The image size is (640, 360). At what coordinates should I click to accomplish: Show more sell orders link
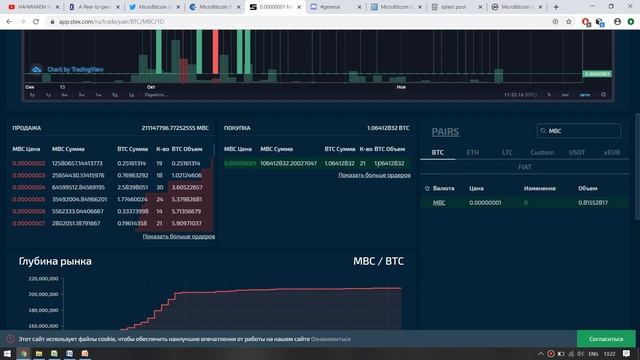(x=179, y=236)
